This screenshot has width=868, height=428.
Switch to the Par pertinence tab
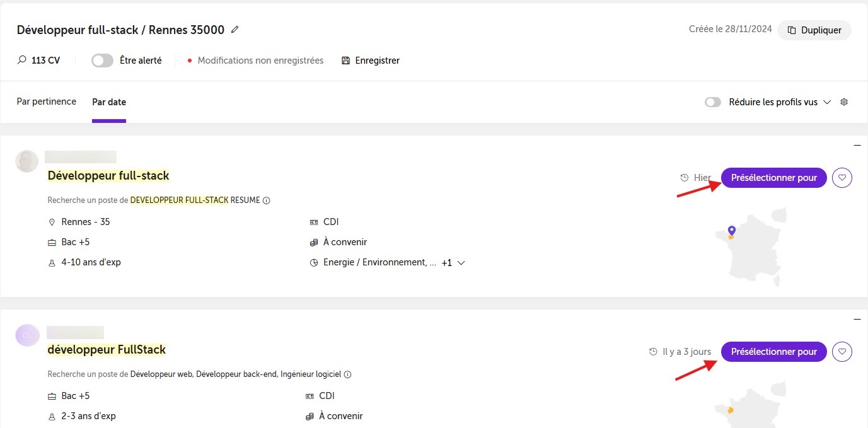(x=47, y=101)
